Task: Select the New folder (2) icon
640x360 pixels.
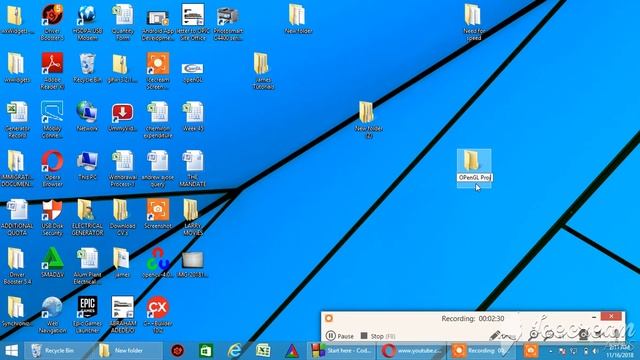Action: [368, 120]
